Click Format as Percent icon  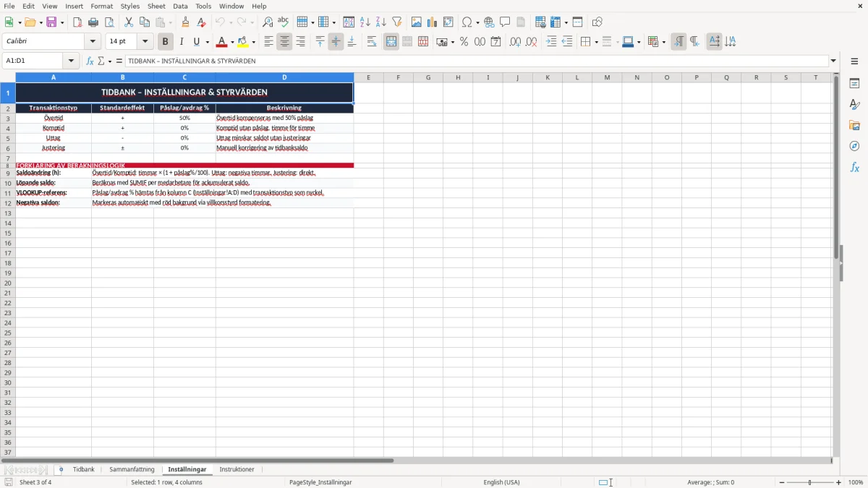(464, 42)
